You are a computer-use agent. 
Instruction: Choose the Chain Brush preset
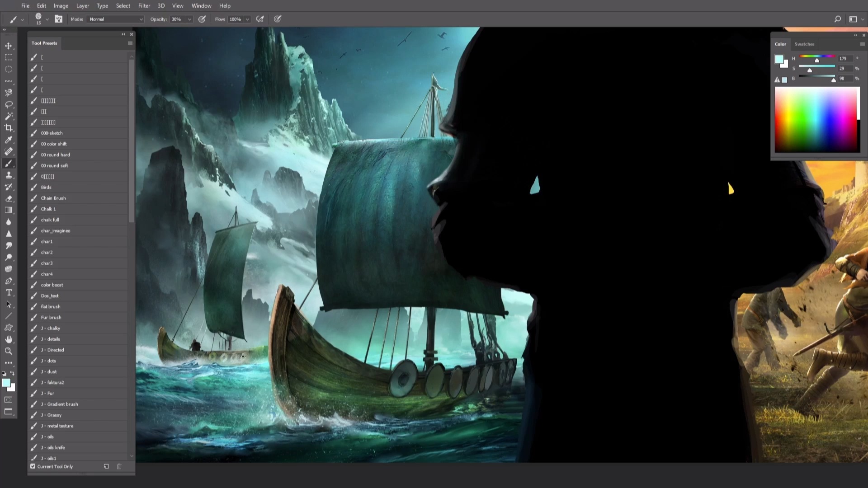78,198
